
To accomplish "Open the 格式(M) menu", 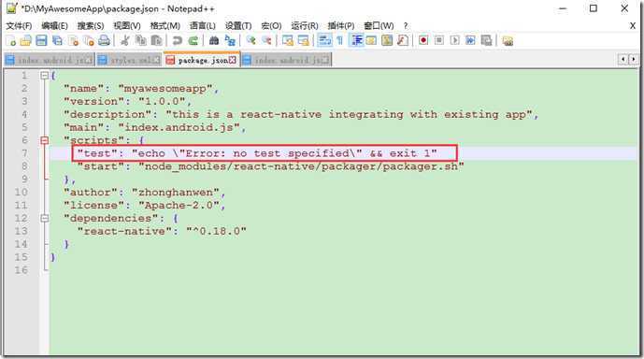I will tap(165, 26).
